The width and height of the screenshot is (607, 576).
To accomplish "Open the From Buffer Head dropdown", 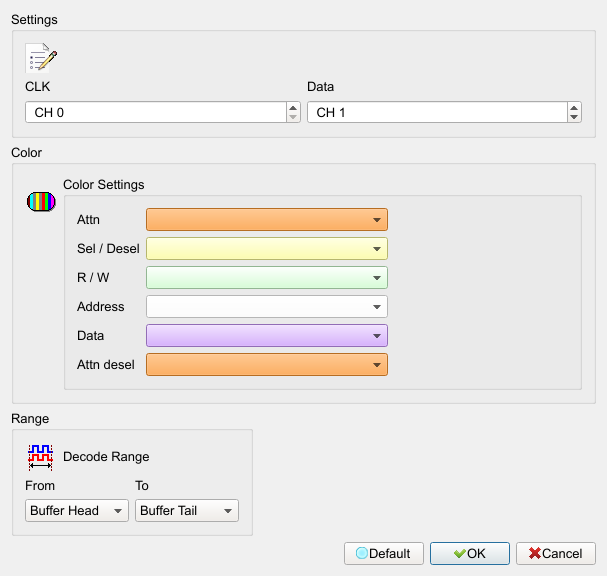I will (77, 511).
